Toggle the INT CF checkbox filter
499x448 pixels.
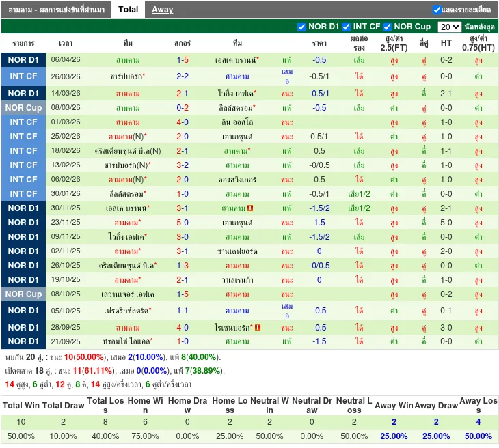coord(347,27)
